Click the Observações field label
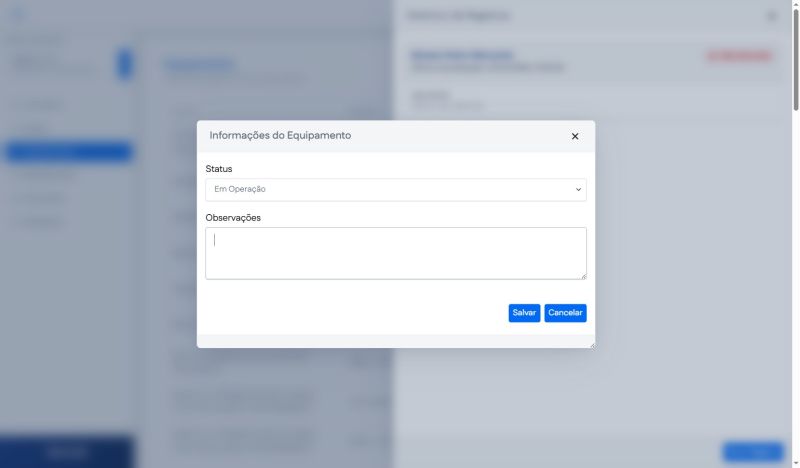This screenshot has height=468, width=800. pyautogui.click(x=233, y=217)
